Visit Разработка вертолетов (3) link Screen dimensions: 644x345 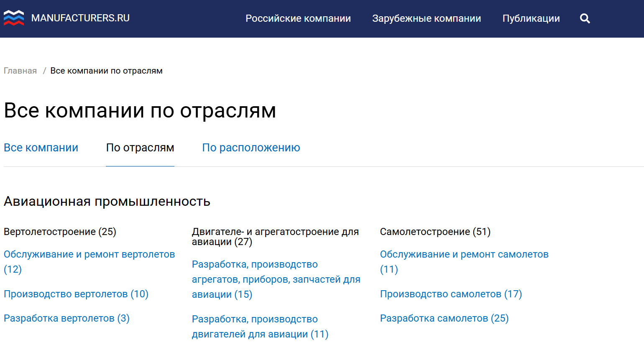pyautogui.click(x=66, y=318)
